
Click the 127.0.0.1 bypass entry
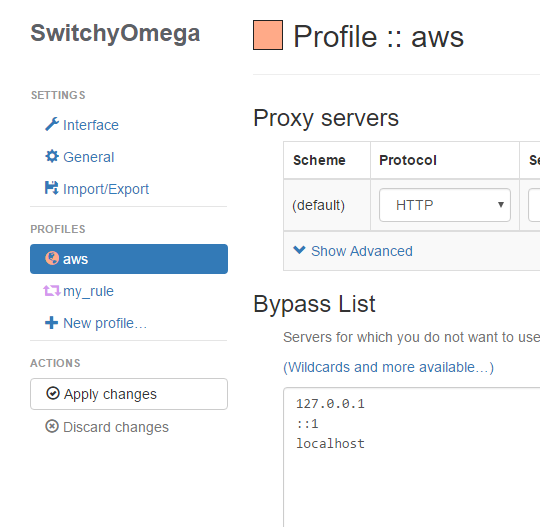(330, 404)
